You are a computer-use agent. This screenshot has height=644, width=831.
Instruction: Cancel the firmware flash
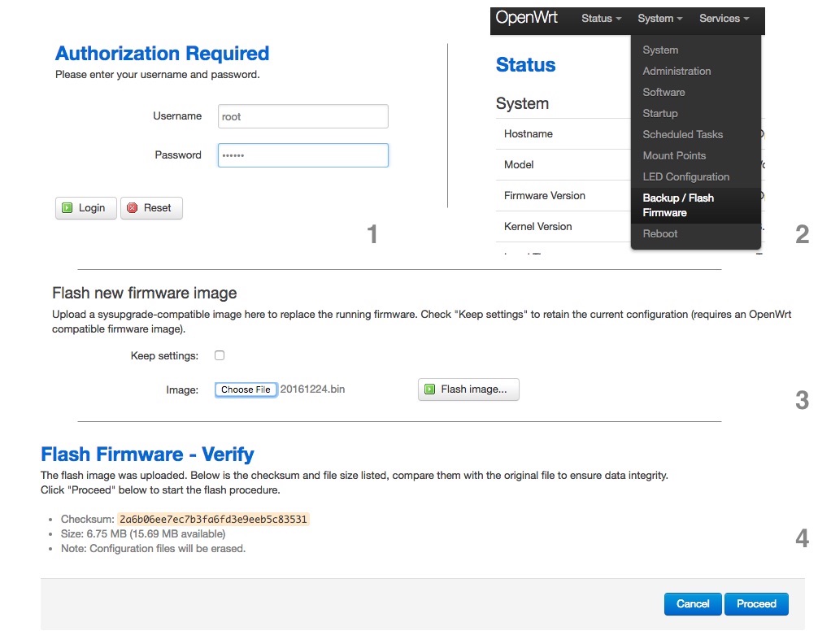point(693,603)
